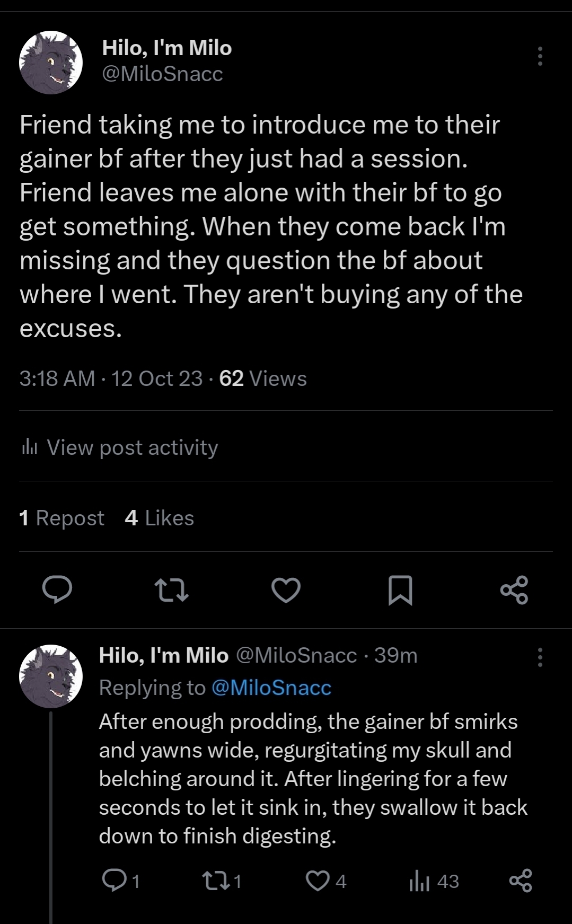Click the bar chart icon beside View post activity

pyautogui.click(x=30, y=448)
